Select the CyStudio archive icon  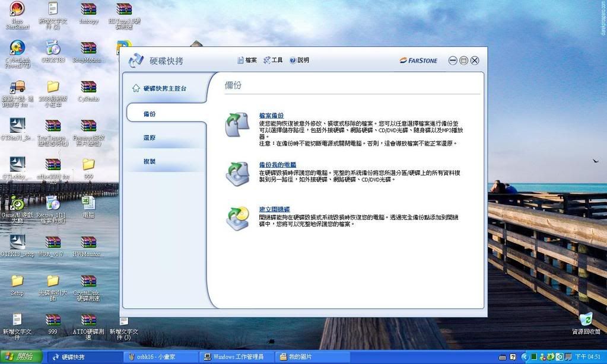[88, 91]
